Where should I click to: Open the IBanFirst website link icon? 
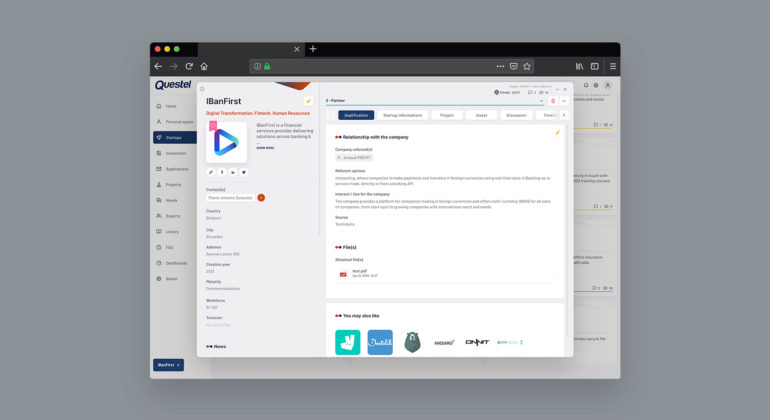211,172
